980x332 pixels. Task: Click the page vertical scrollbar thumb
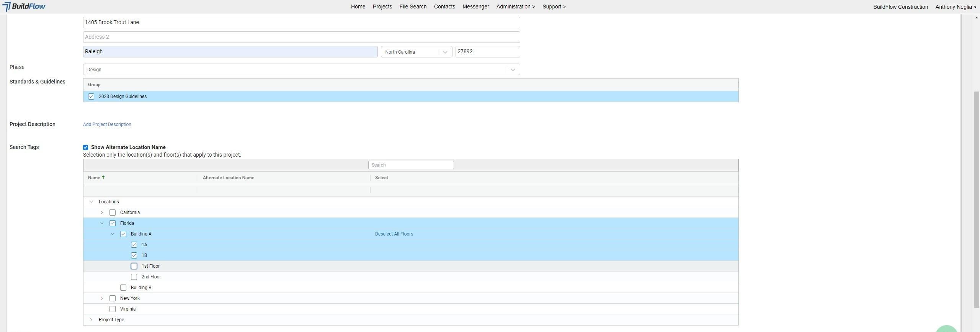coord(977,199)
